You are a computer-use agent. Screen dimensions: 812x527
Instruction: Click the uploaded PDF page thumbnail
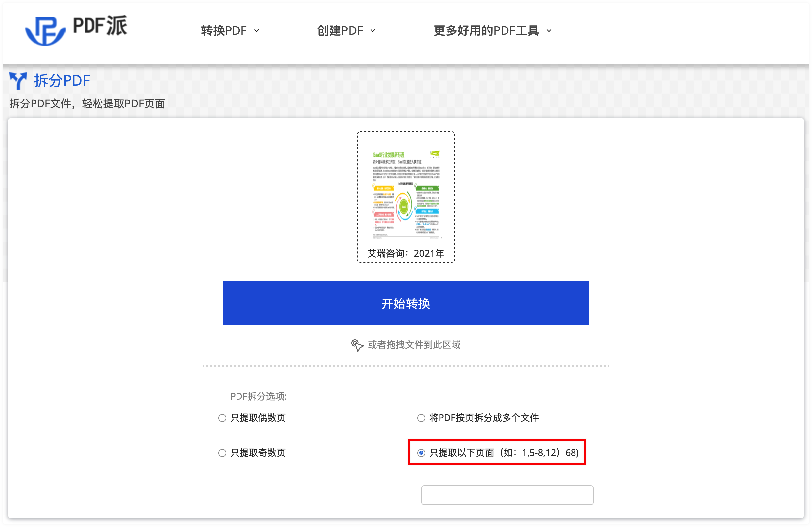(406, 194)
